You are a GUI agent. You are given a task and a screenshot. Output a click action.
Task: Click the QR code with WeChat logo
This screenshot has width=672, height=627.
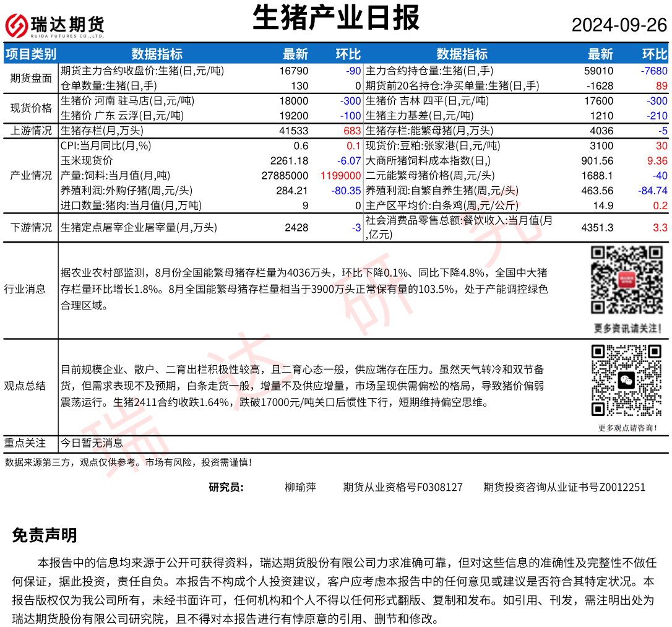[627, 380]
